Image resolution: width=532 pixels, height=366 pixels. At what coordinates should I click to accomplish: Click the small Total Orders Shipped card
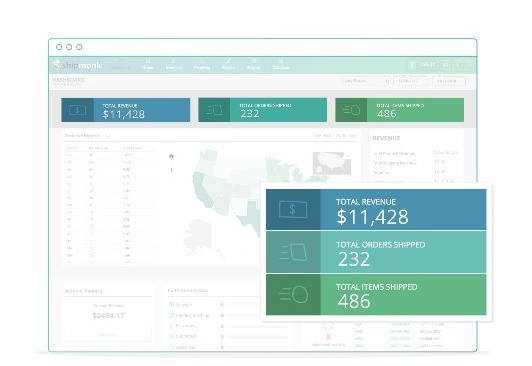click(x=262, y=110)
